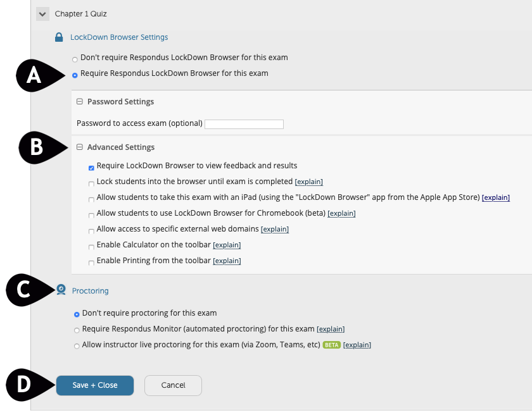Check Allow students to use iPad

(92, 199)
